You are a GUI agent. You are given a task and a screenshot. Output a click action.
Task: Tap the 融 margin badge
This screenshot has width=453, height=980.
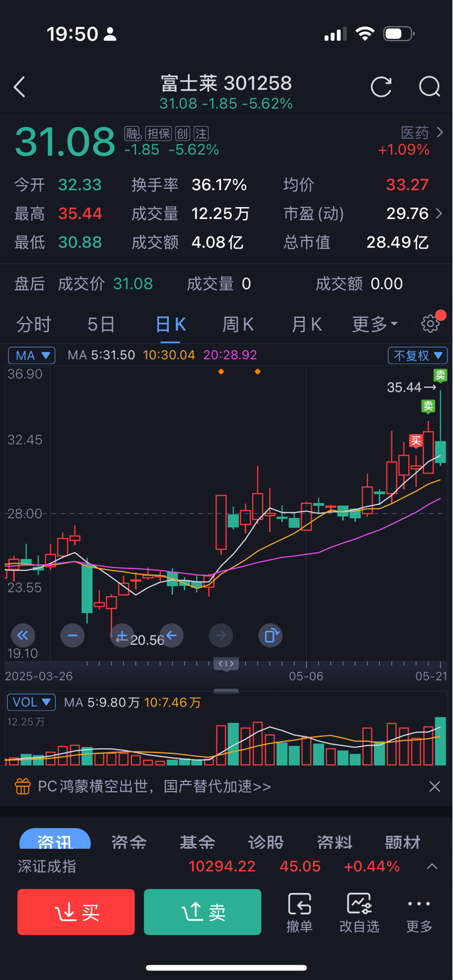(x=133, y=134)
